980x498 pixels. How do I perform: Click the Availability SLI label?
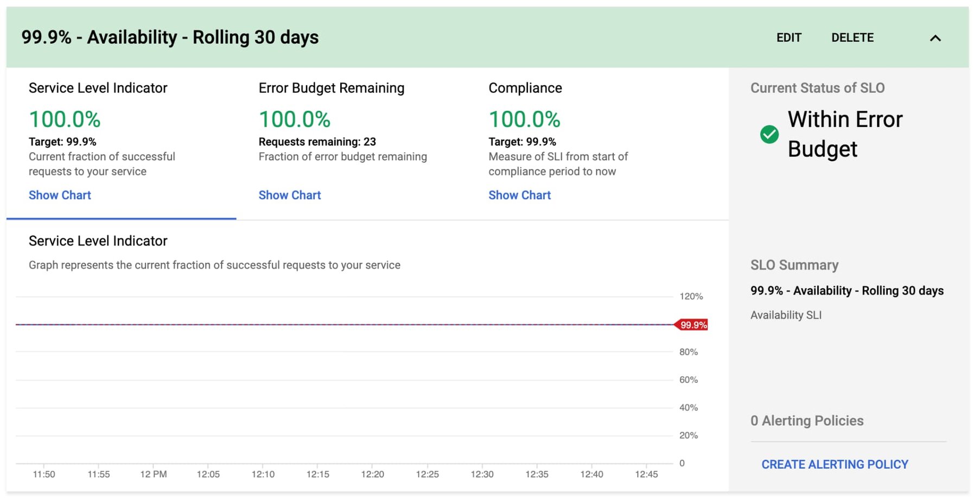(786, 314)
